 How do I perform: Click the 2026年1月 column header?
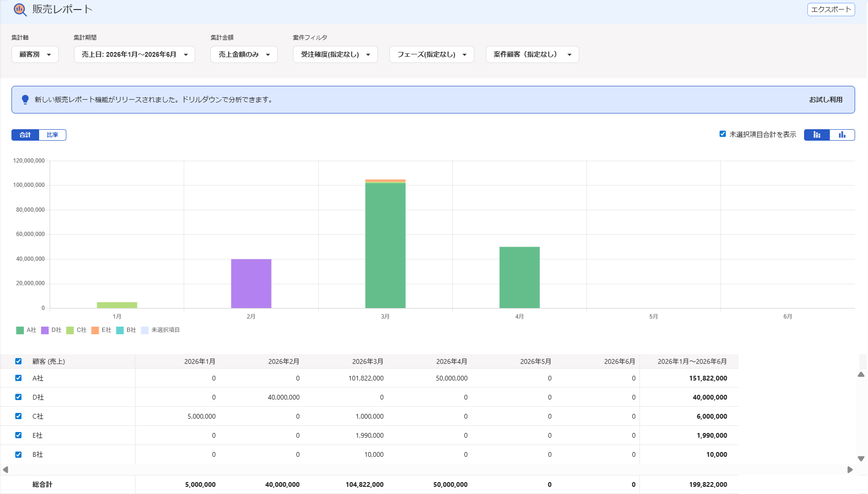coord(200,361)
